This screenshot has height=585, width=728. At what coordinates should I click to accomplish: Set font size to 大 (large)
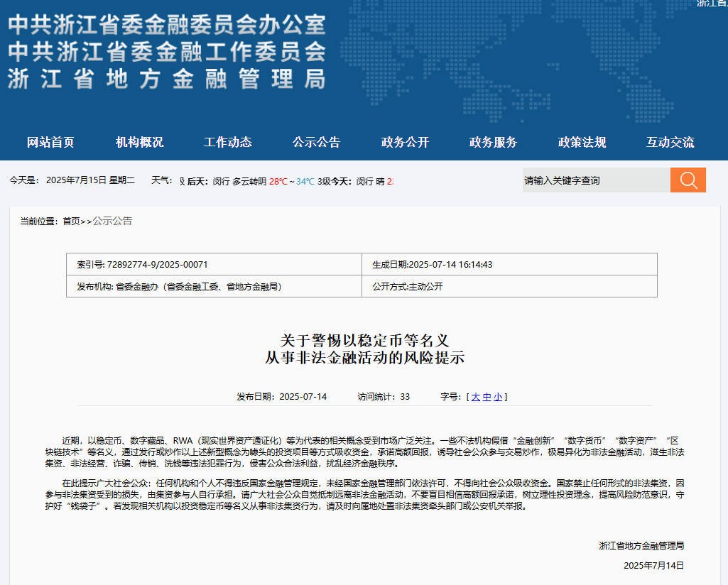click(475, 397)
